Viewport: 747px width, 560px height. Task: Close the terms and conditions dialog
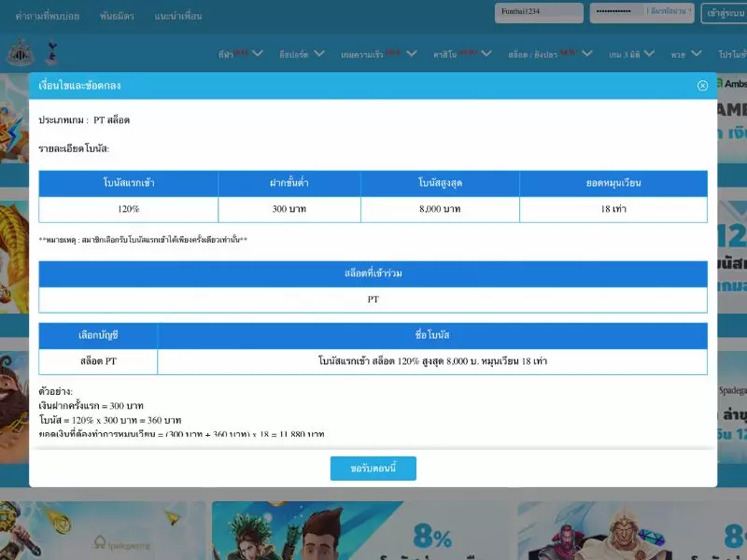pos(702,85)
